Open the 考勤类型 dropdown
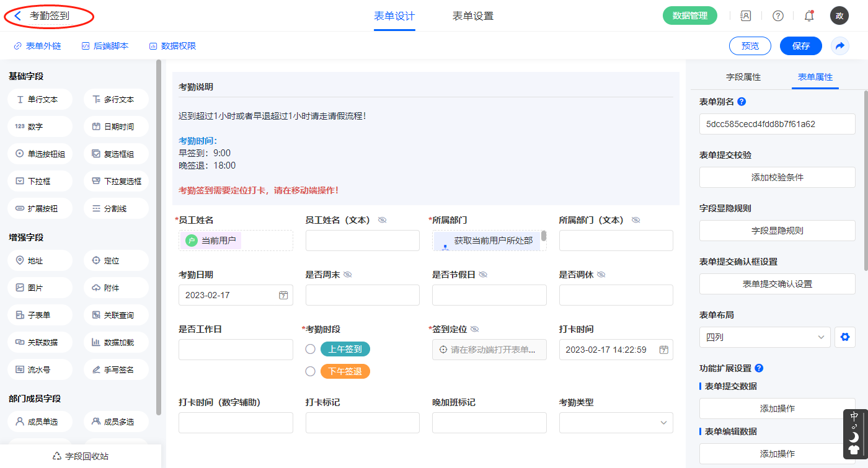This screenshot has height=468, width=868. 616,423
